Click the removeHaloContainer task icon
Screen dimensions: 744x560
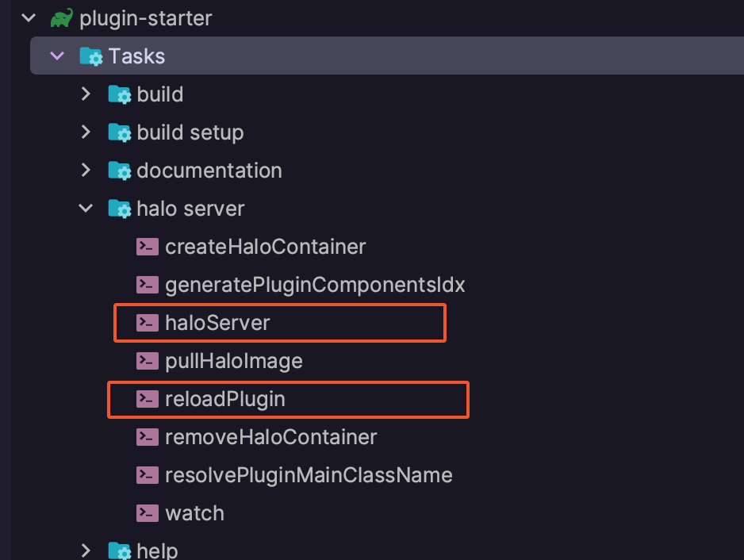tap(148, 437)
